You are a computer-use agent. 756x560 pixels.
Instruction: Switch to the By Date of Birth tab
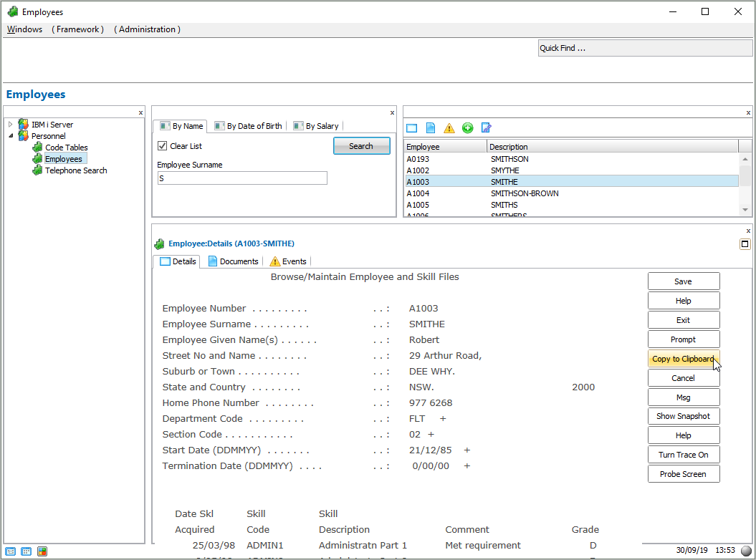249,126
